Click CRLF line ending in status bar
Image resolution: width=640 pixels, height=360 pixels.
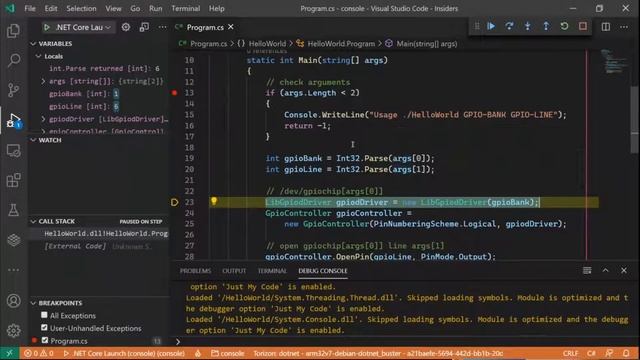click(x=570, y=353)
